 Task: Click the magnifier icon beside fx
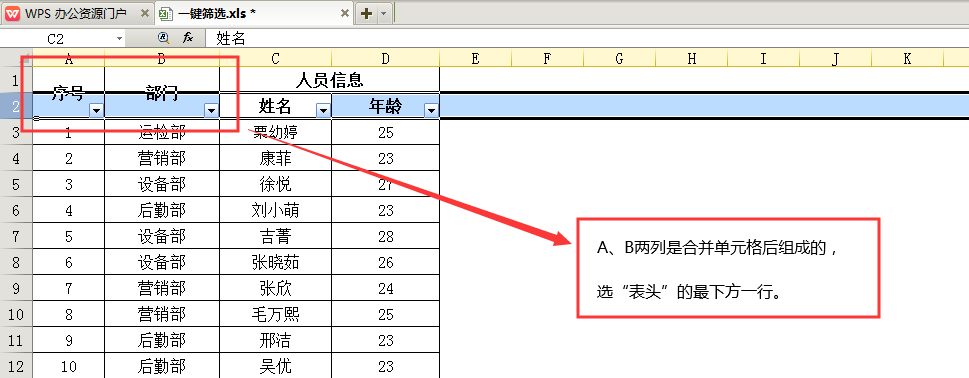point(163,38)
